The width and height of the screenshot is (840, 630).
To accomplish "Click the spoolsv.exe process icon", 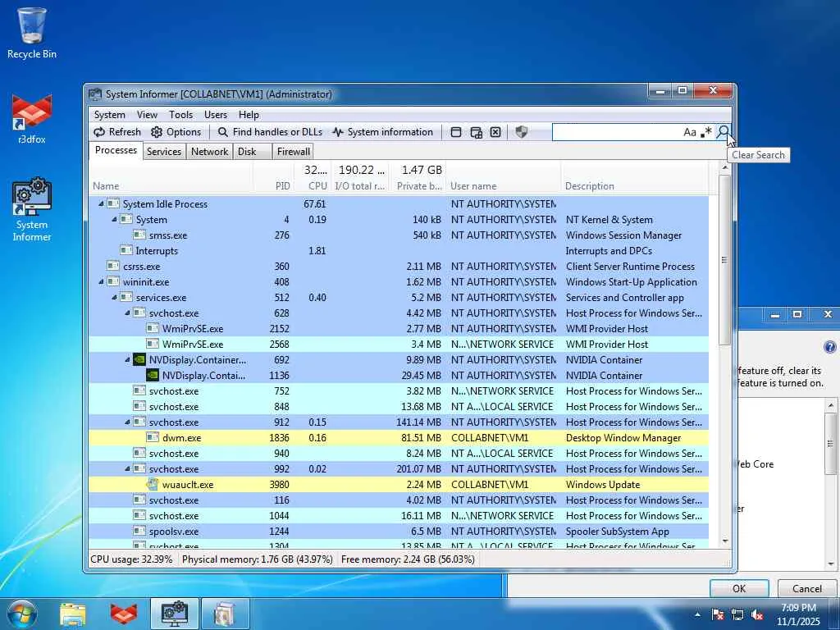I will [x=139, y=532].
